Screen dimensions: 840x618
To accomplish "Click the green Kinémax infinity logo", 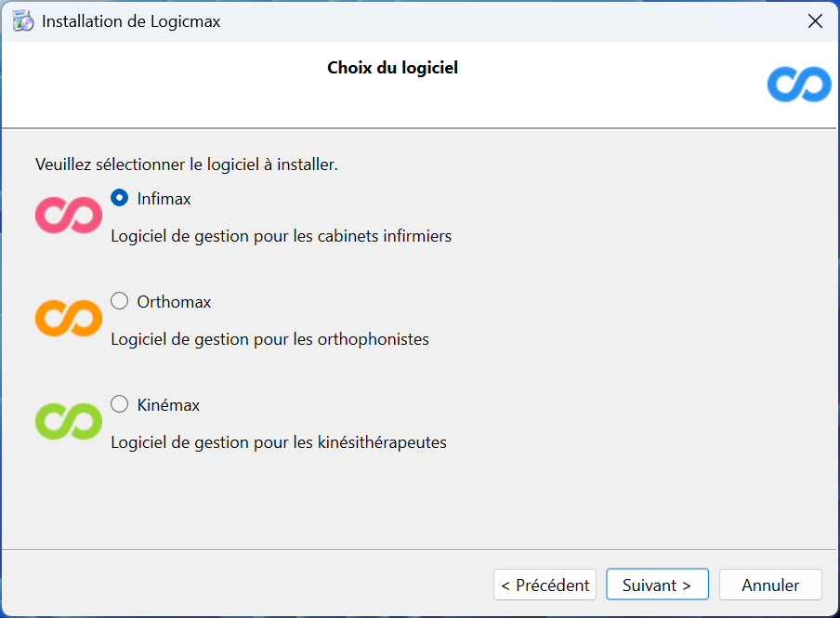I will (69, 421).
